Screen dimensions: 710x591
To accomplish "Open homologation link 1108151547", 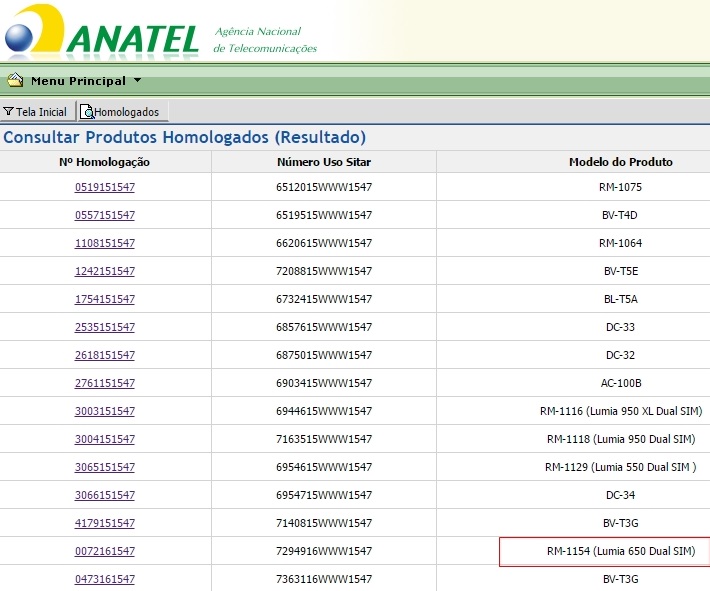I will [x=105, y=243].
